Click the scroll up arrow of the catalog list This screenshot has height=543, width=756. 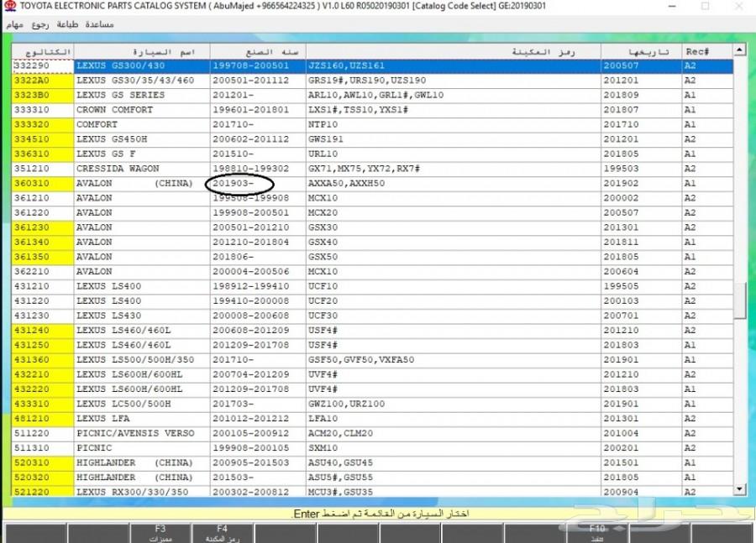tap(738, 50)
